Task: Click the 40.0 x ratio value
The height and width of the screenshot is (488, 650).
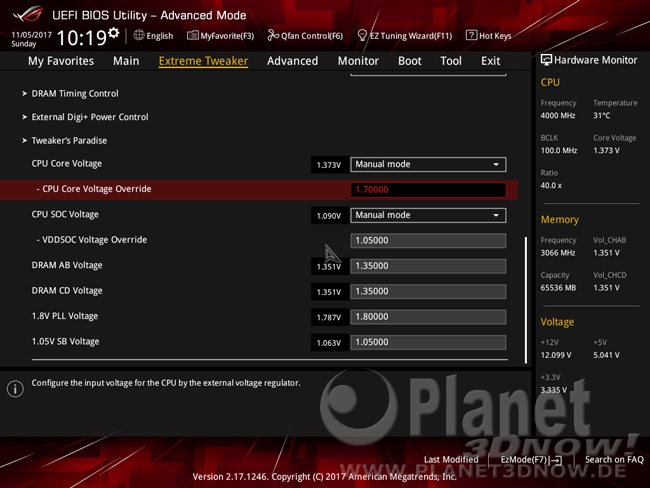Action: coord(551,185)
